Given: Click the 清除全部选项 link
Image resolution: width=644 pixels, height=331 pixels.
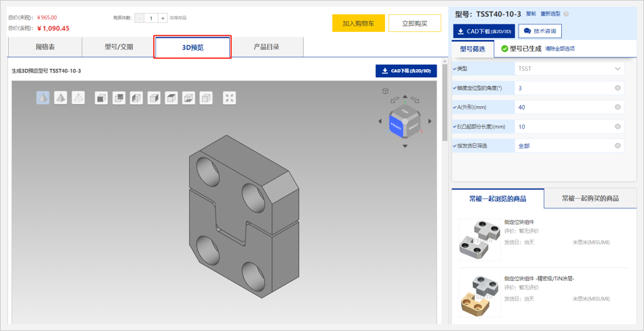Looking at the screenshot, I should tap(560, 49).
